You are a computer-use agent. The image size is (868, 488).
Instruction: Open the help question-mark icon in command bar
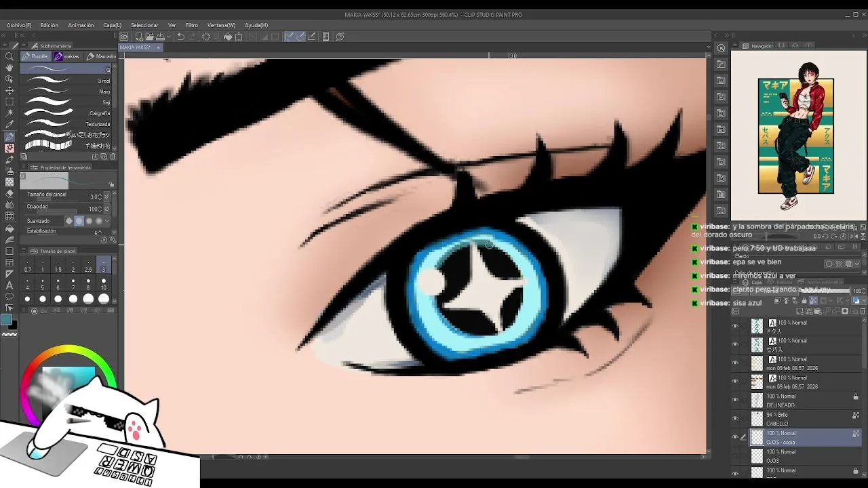340,37
